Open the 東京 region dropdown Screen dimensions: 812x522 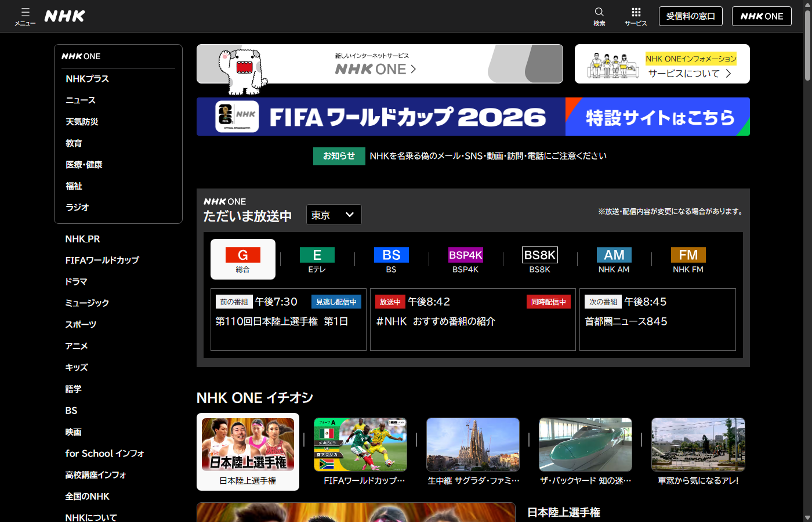[333, 215]
